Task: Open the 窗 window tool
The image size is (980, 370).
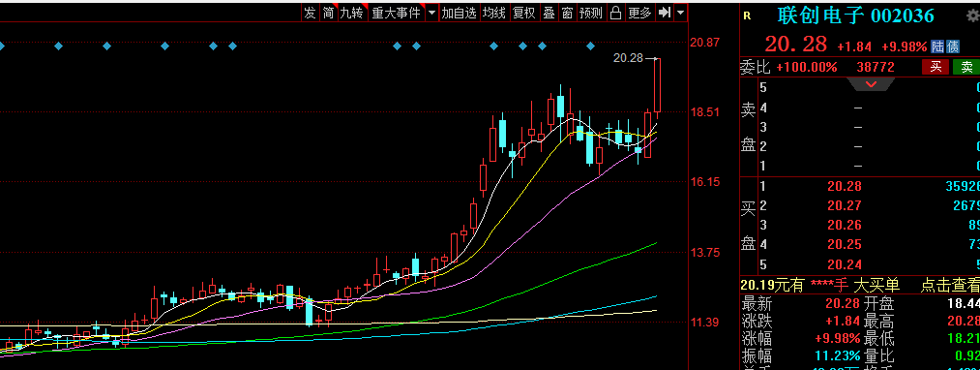Action: point(567,13)
